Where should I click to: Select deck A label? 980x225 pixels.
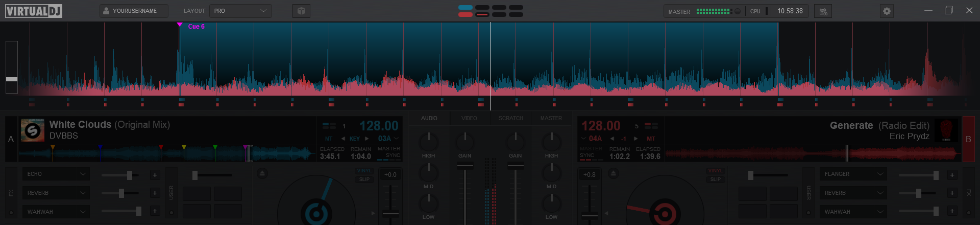click(11, 139)
